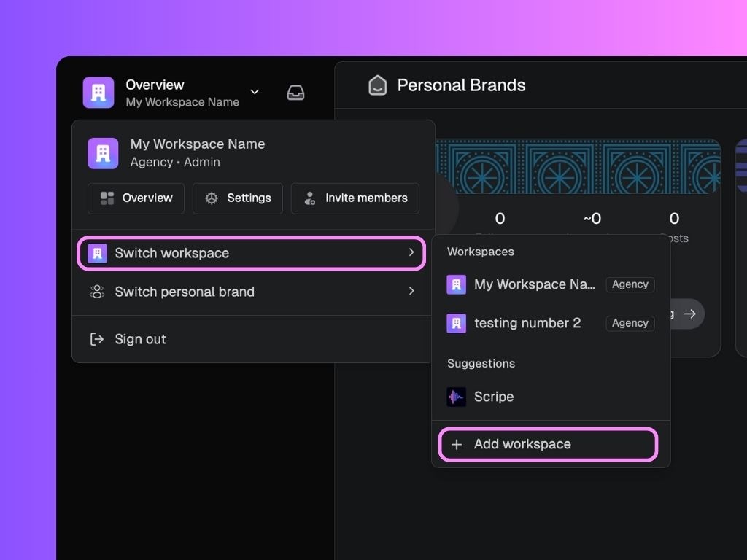Click the testing number 2 building icon
The height and width of the screenshot is (560, 747).
[456, 323]
